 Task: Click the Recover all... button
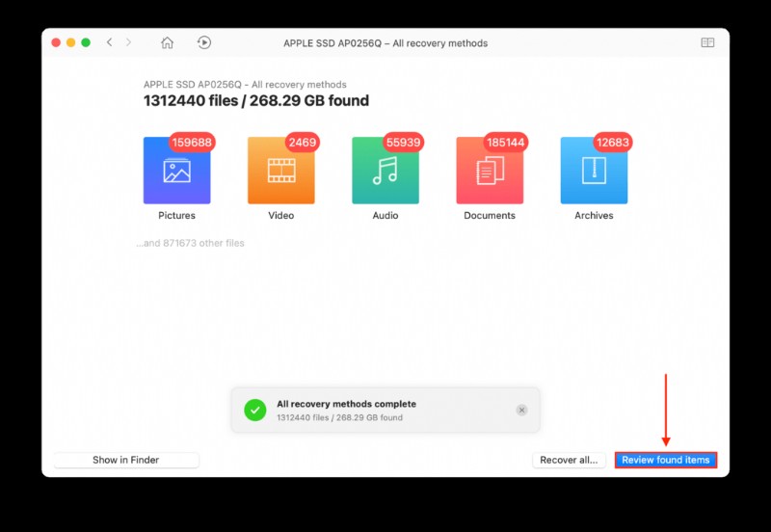[x=569, y=460]
